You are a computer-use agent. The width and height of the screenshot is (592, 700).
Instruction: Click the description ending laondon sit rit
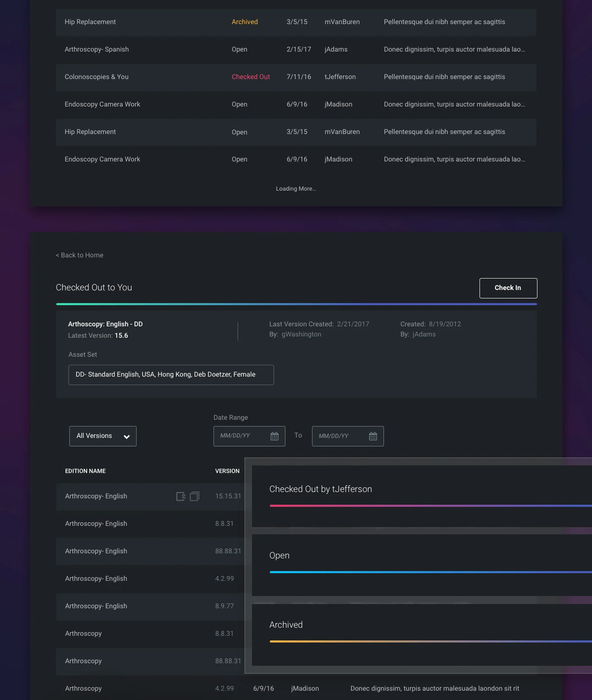pyautogui.click(x=435, y=689)
